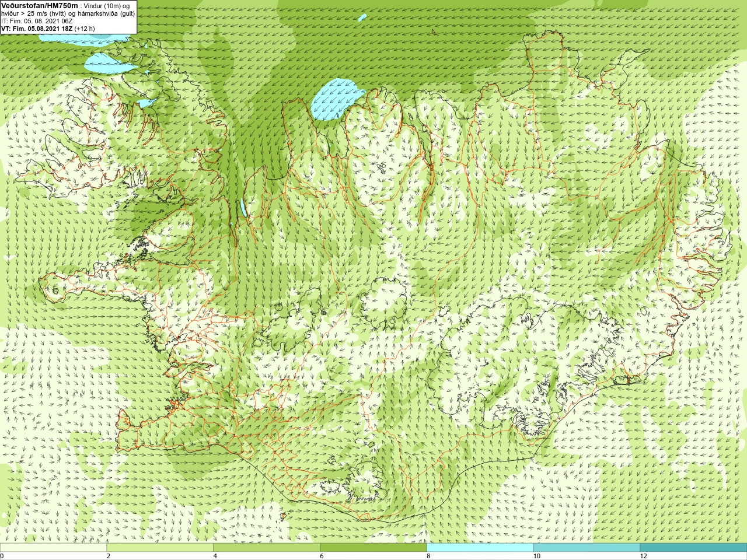
Task: Click the legend scale label '4'
Action: pos(215,556)
